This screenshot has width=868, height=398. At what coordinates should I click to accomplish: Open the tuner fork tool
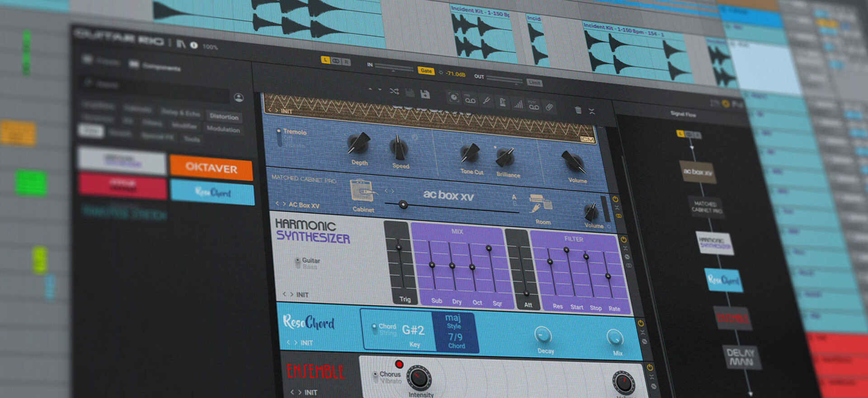pos(486,100)
